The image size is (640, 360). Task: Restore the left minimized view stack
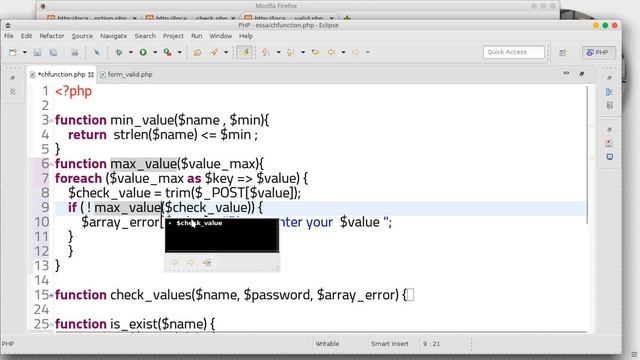[13, 78]
